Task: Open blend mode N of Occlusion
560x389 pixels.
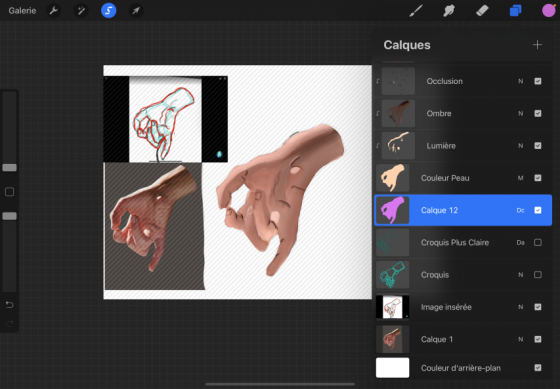Action: [521, 81]
